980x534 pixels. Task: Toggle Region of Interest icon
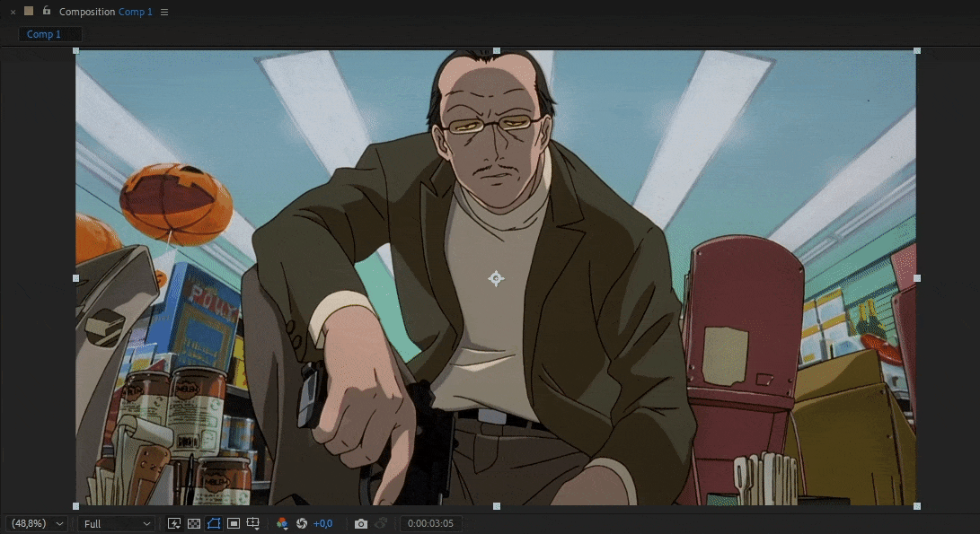point(234,523)
